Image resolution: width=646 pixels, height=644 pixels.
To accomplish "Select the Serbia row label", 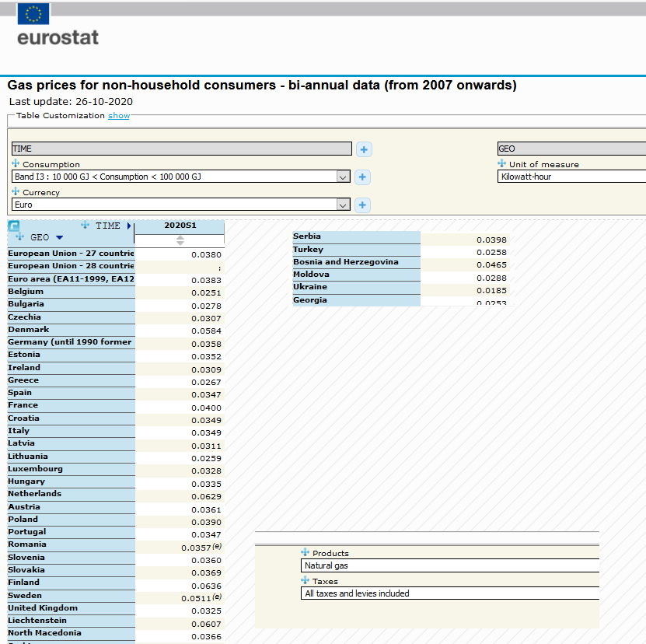I will coord(356,236).
